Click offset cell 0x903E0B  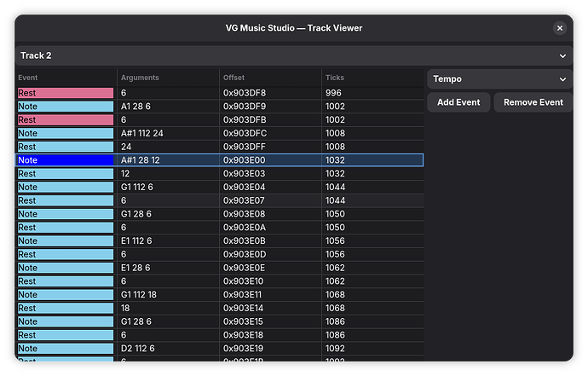point(245,241)
